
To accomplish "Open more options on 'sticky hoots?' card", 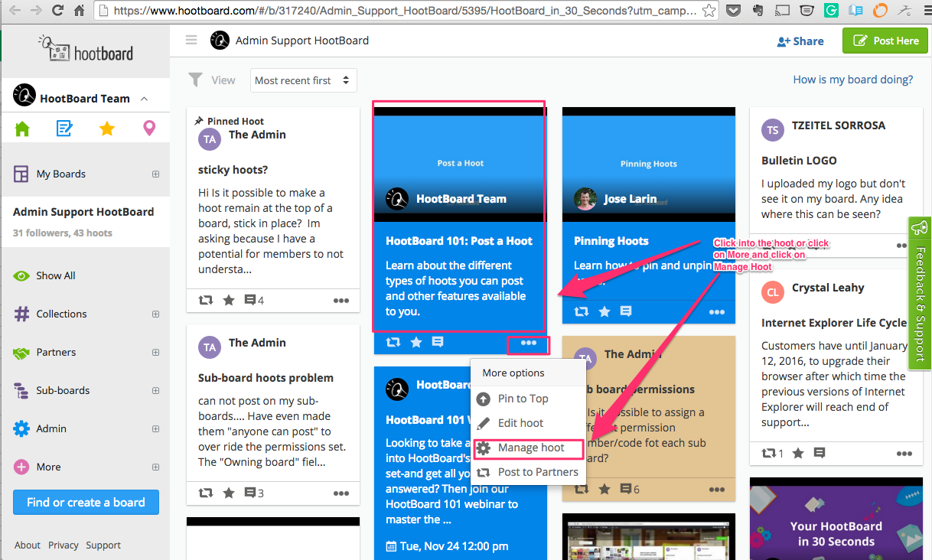I will (341, 301).
